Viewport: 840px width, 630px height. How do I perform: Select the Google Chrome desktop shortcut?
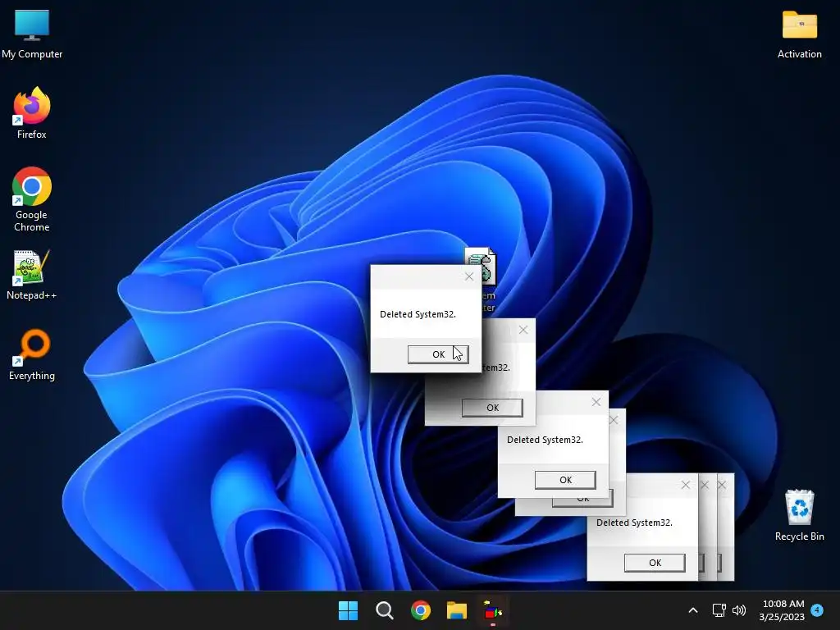coord(32,199)
